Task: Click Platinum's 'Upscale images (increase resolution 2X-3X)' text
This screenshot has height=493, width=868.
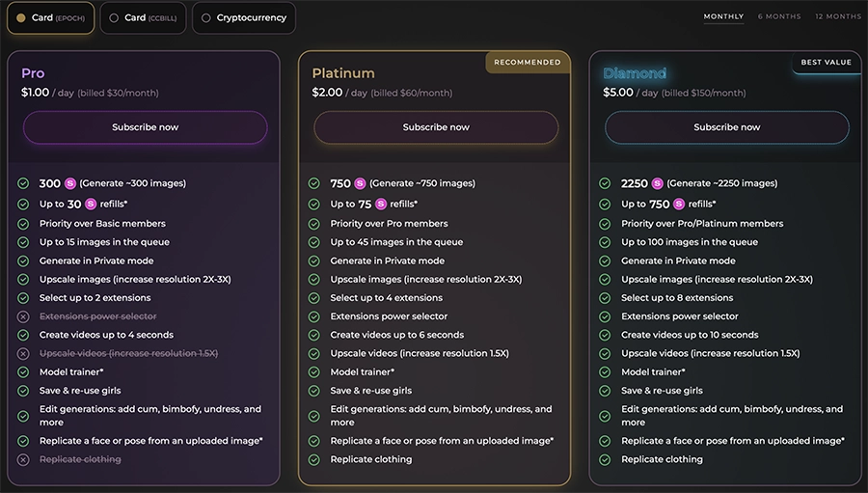Action: 425,279
